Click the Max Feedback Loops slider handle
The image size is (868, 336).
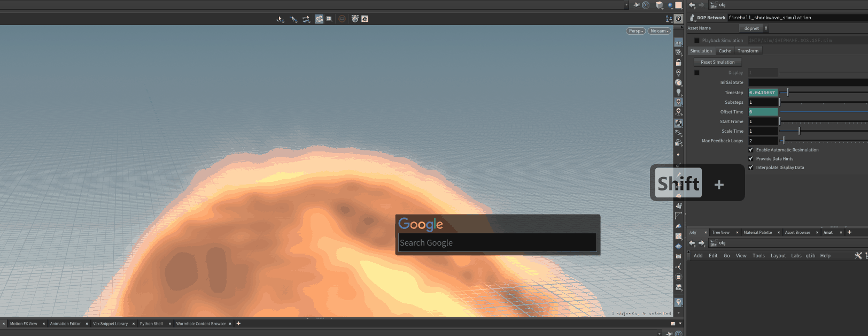[x=784, y=141]
